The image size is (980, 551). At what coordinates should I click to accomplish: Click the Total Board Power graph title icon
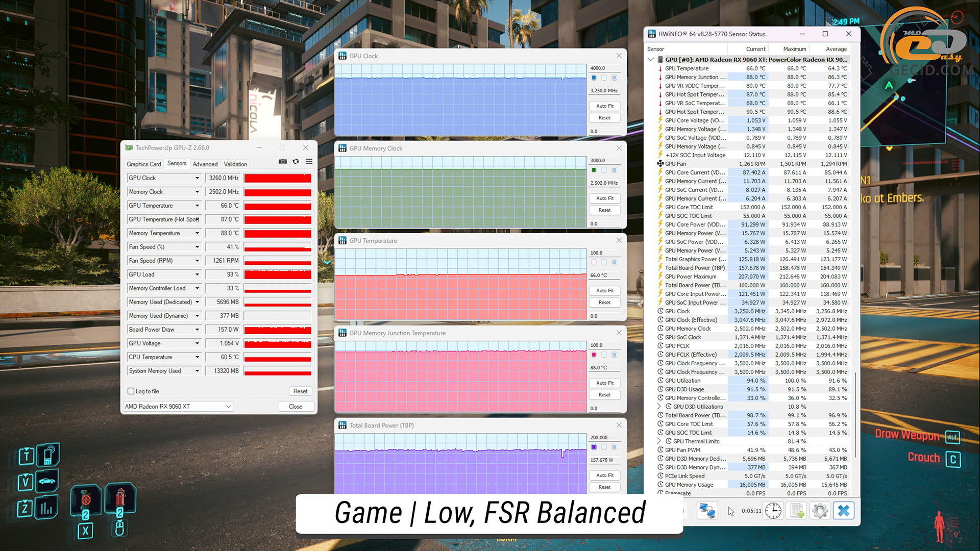tap(342, 425)
